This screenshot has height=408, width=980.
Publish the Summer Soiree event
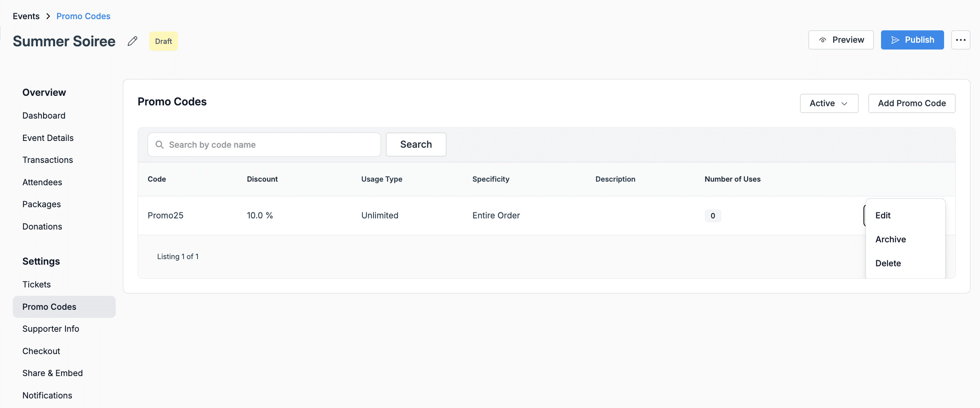(912, 40)
